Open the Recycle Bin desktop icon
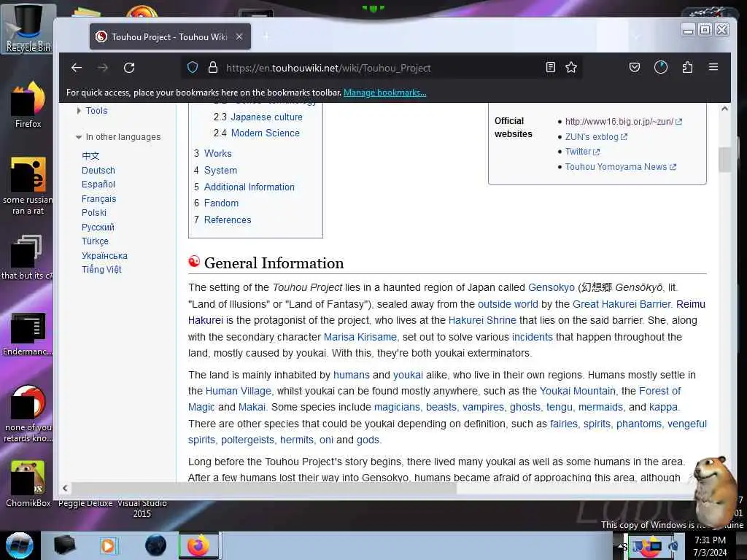 click(28, 28)
